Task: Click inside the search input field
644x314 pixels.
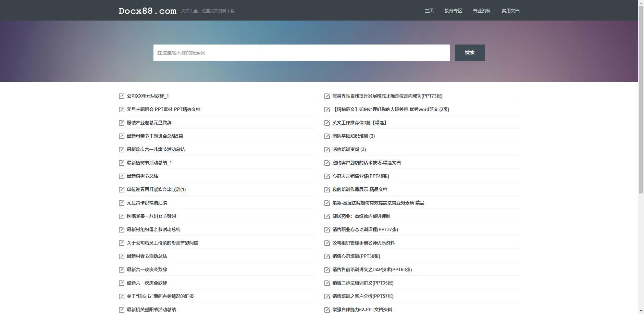Action: click(x=301, y=52)
